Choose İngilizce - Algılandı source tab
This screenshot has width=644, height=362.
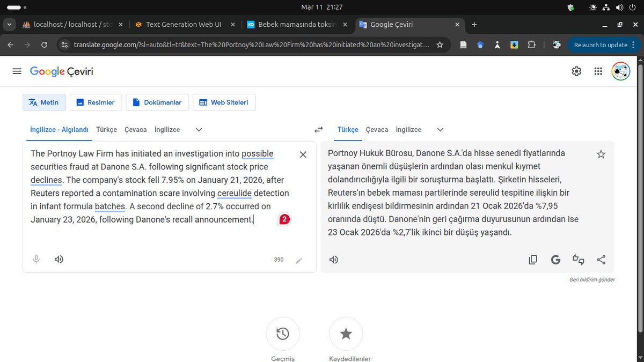(x=59, y=130)
